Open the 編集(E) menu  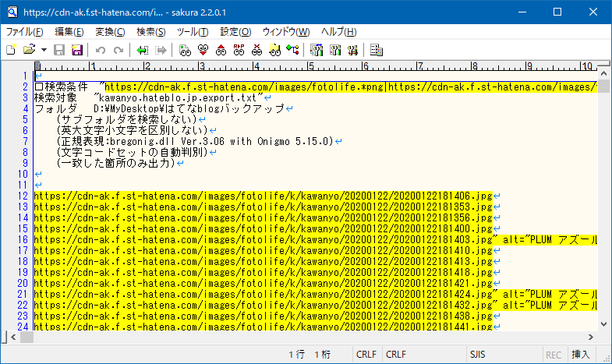click(x=69, y=32)
